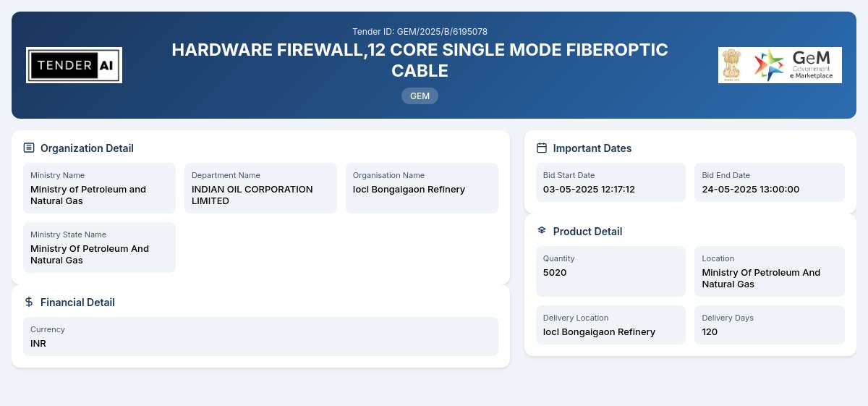Click the Delivery Location card
Image resolution: width=868 pixels, height=406 pixels.
click(610, 325)
